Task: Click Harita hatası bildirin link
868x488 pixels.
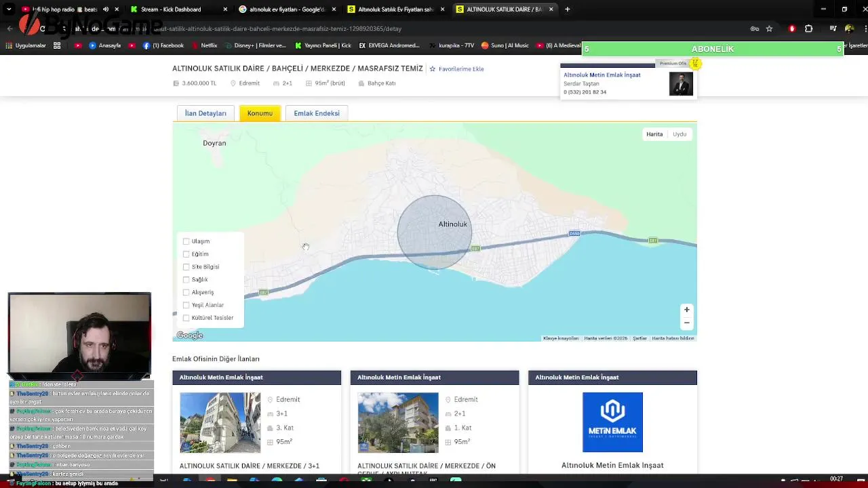Action: point(673,338)
